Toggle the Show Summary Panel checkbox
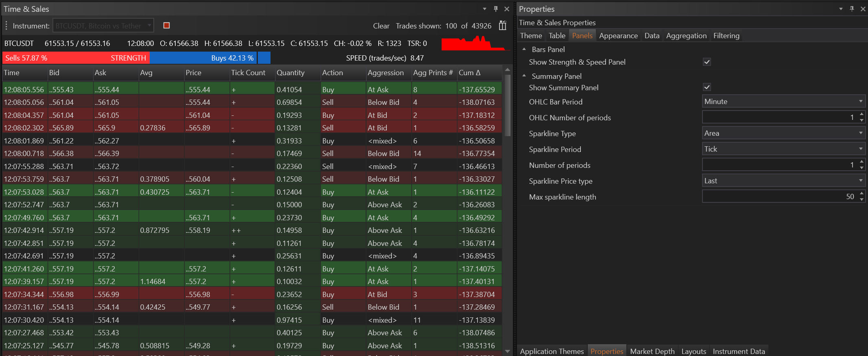This screenshot has height=356, width=868. pos(707,87)
